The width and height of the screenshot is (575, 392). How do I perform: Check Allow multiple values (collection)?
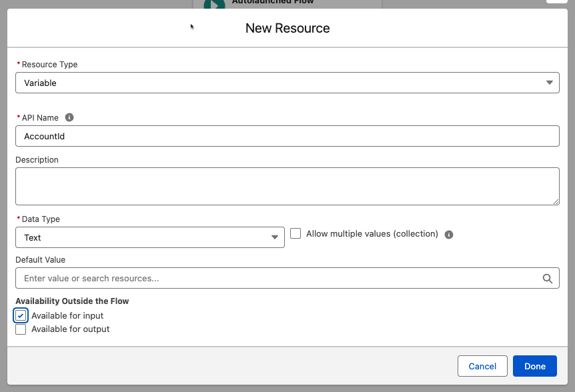[296, 233]
